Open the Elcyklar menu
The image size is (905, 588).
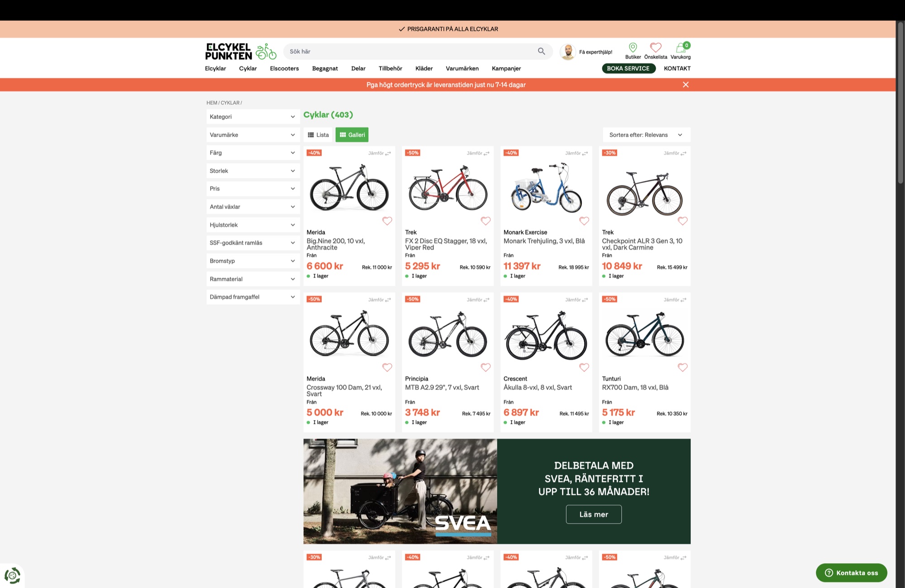tap(215, 68)
